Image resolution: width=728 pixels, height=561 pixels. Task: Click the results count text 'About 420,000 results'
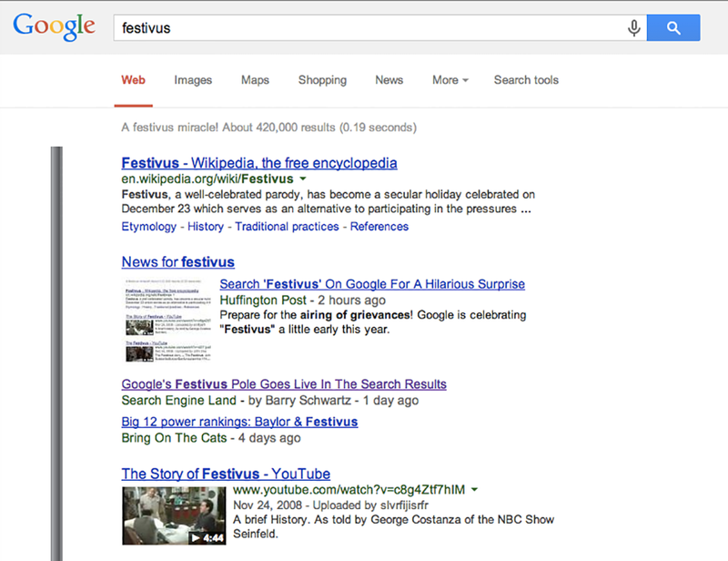pyautogui.click(x=278, y=127)
